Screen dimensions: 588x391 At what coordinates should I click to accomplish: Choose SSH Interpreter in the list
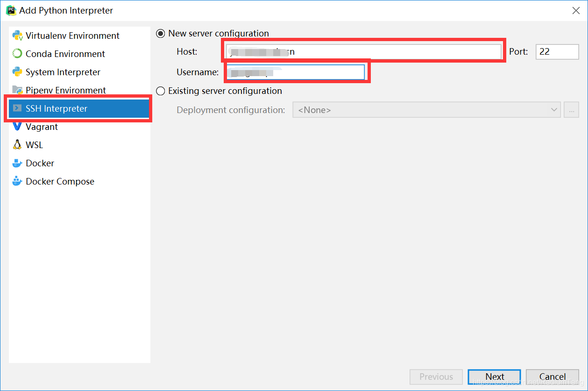[x=79, y=108]
